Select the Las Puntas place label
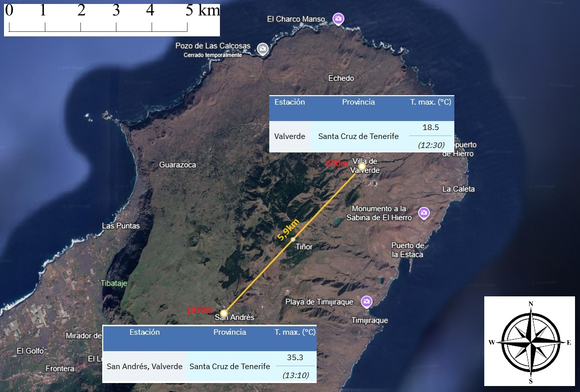 [x=121, y=226]
